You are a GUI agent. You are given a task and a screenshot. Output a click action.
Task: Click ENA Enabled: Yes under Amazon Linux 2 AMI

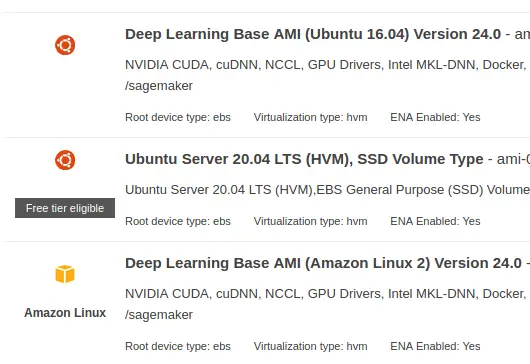click(435, 346)
